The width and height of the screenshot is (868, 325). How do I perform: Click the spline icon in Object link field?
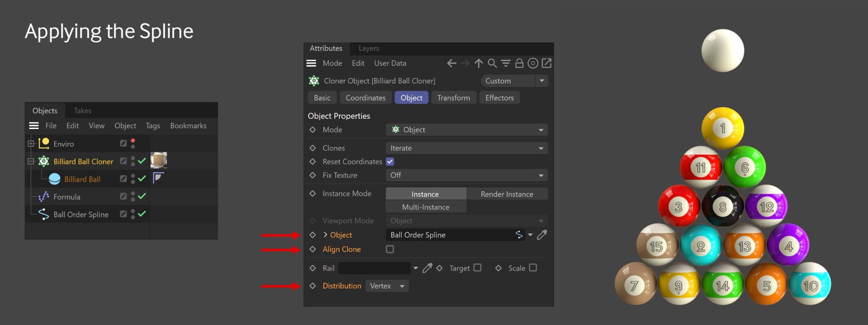(x=519, y=235)
